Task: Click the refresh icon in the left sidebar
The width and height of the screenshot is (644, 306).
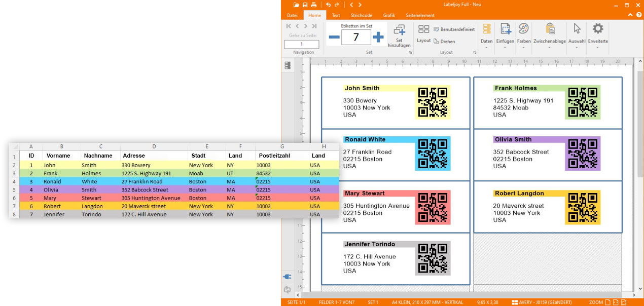Action: pos(288,290)
